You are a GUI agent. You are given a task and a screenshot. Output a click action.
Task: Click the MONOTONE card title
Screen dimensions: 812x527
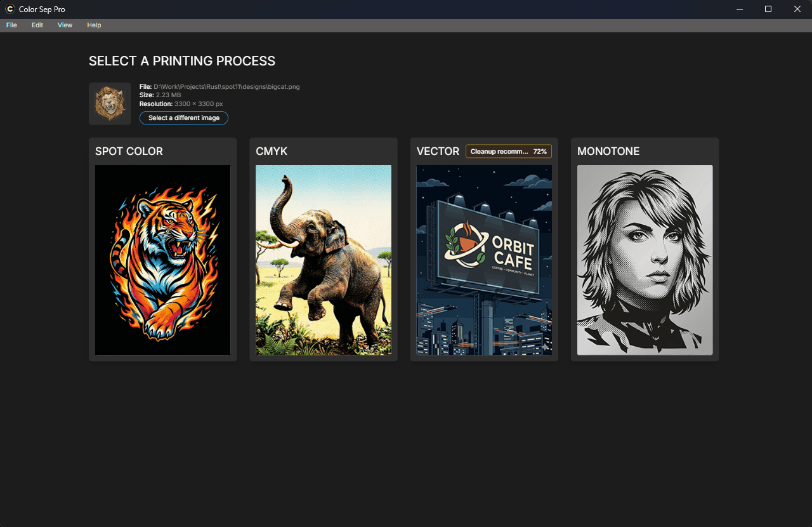click(x=608, y=151)
